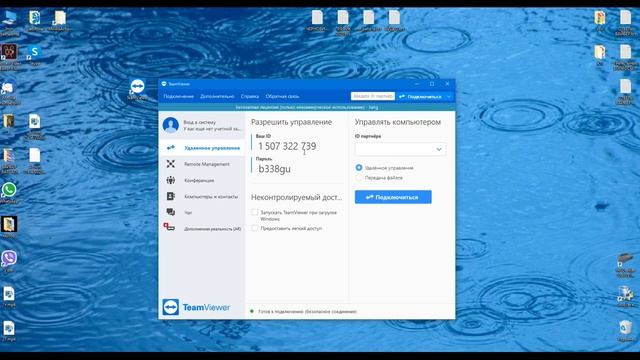
Task: Click the TeamViewer icon in the title bar
Action: 164,84
